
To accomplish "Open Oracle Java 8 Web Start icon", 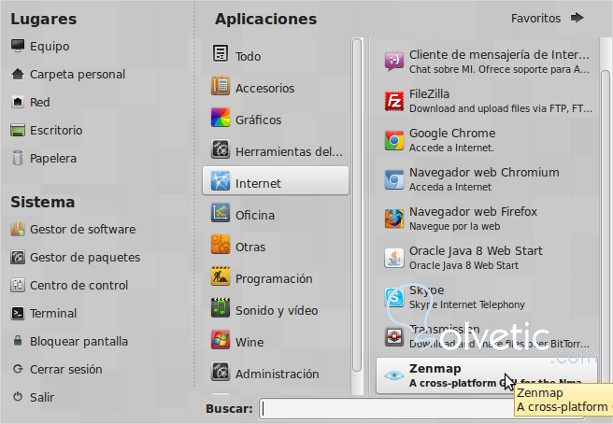I will 394,258.
